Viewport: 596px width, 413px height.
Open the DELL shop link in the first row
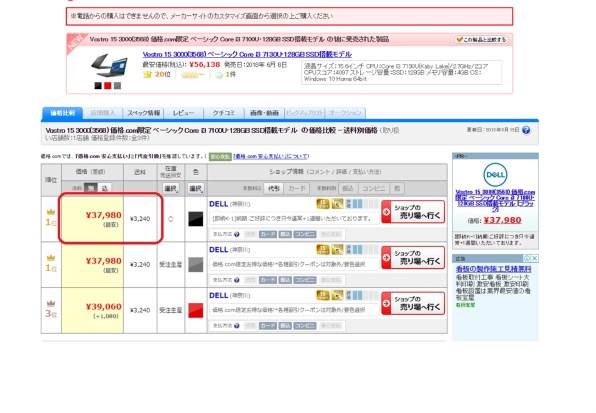219,204
